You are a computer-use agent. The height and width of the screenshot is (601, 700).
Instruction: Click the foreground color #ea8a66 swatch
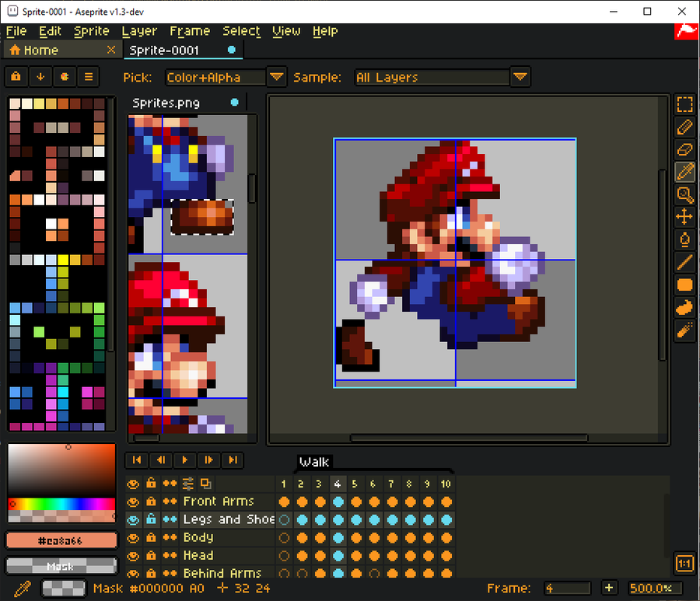61,541
